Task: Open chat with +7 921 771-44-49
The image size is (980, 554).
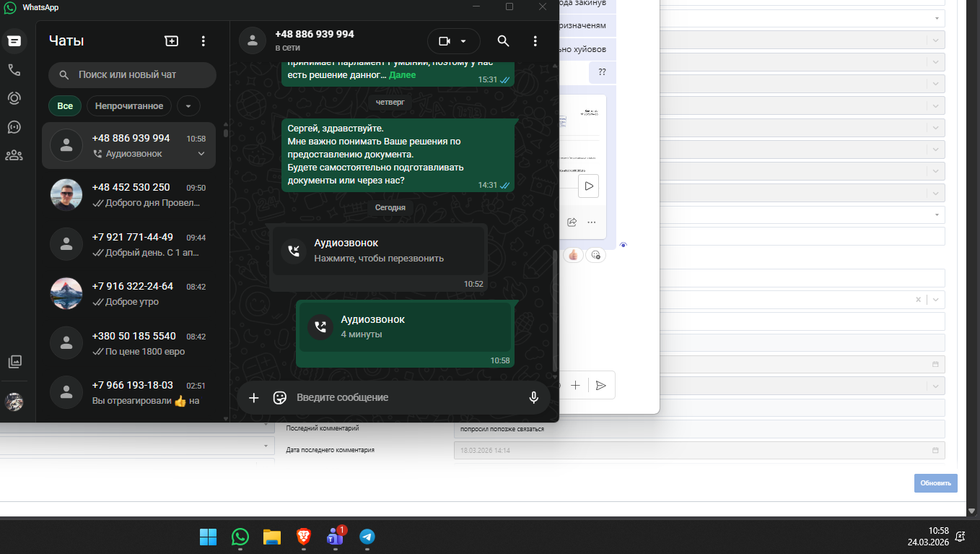Action: [x=129, y=244]
